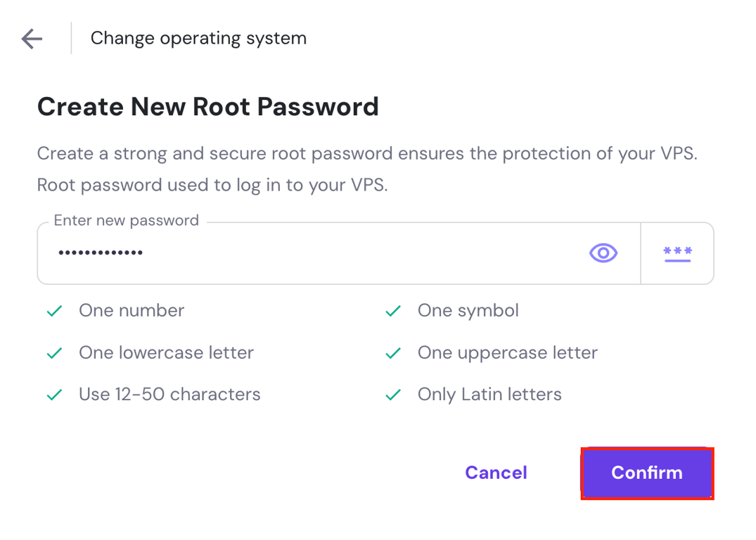The height and width of the screenshot is (540, 756).
Task: Click the Only Latin letters requirement label
Action: [490, 394]
